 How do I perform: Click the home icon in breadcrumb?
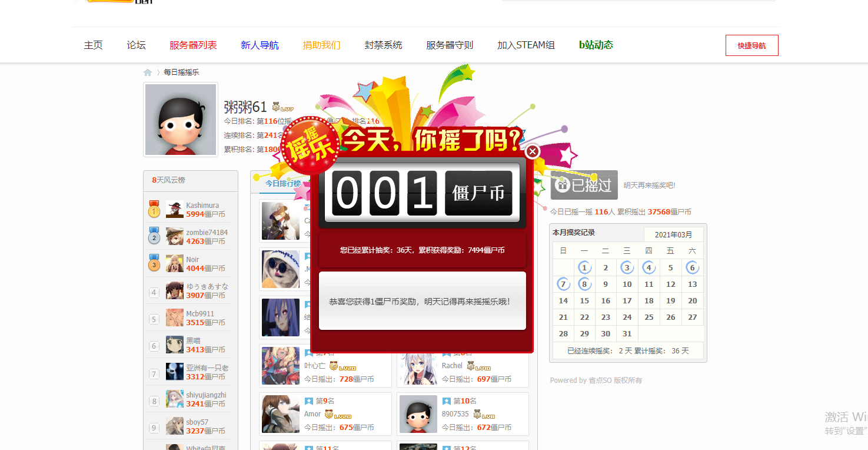(x=148, y=72)
